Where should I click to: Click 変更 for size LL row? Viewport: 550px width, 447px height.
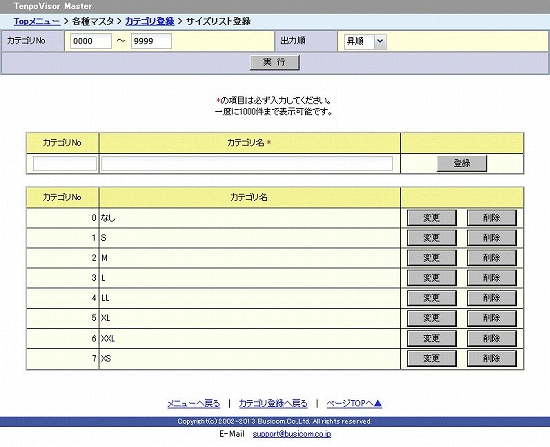tap(431, 298)
